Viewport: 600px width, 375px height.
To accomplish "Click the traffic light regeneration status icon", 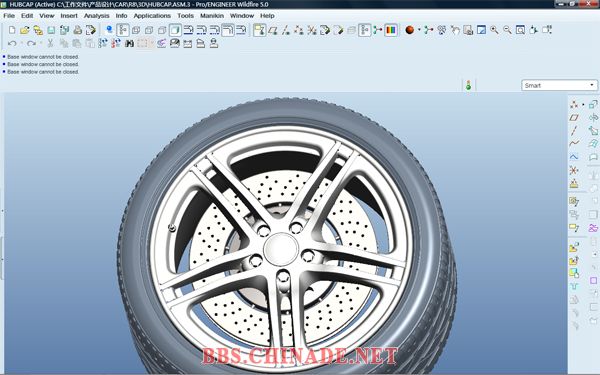I will pyautogui.click(x=468, y=85).
